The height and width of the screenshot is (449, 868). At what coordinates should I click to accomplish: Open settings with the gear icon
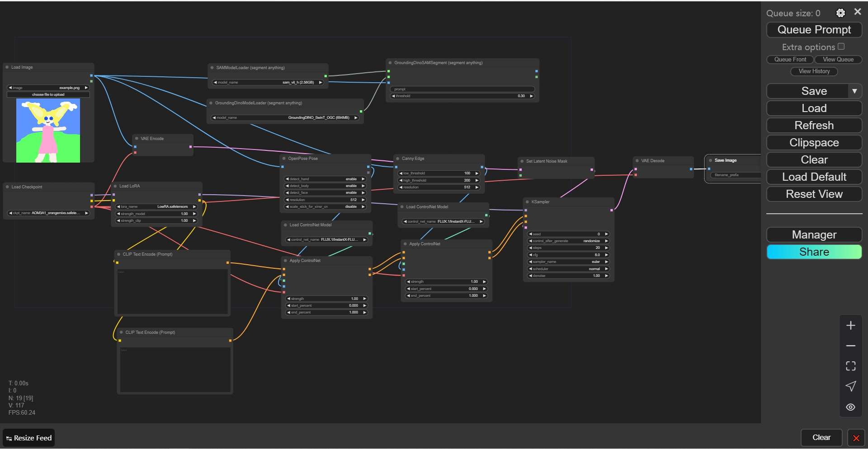pos(840,13)
